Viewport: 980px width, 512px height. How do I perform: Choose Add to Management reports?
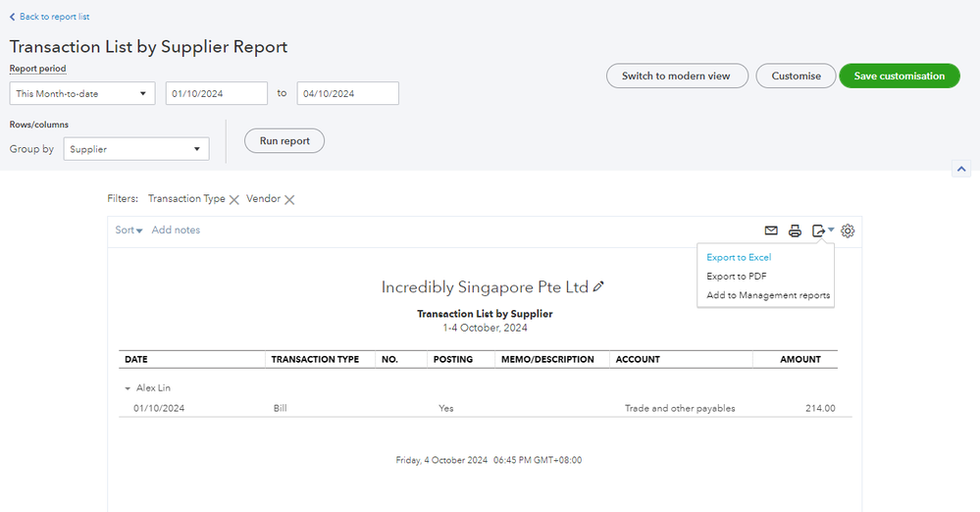click(768, 295)
